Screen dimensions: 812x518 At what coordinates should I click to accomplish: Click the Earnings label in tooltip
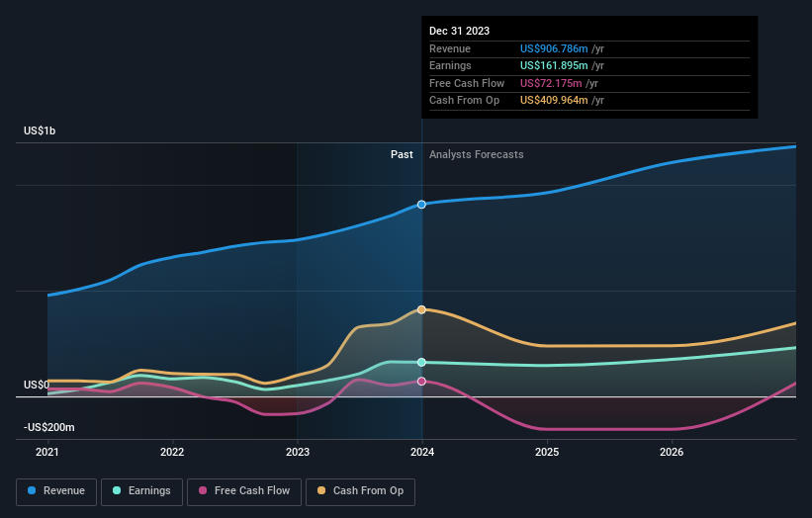(x=451, y=65)
